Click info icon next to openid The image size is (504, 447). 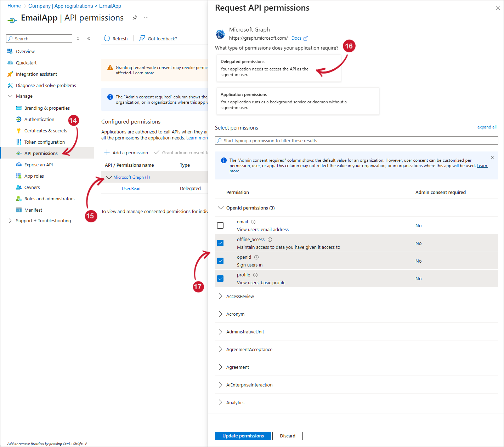pos(256,257)
